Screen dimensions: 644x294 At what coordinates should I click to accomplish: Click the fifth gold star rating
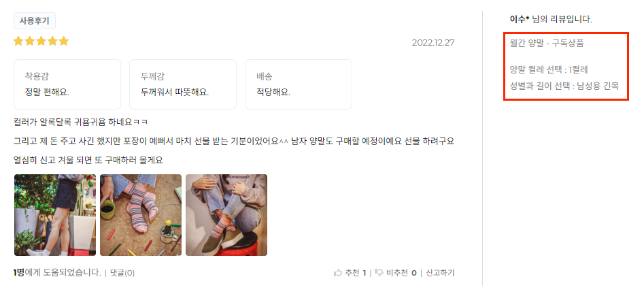pos(64,41)
